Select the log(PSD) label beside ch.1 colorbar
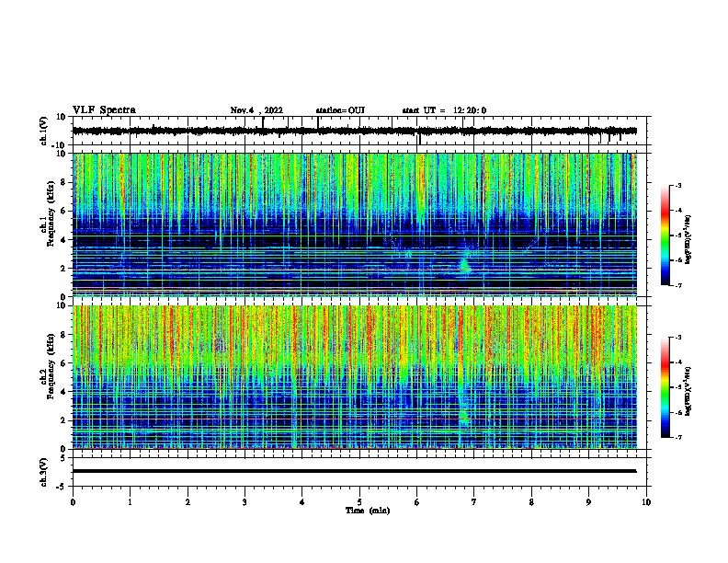The height and width of the screenshot is (563, 728). tap(688, 240)
